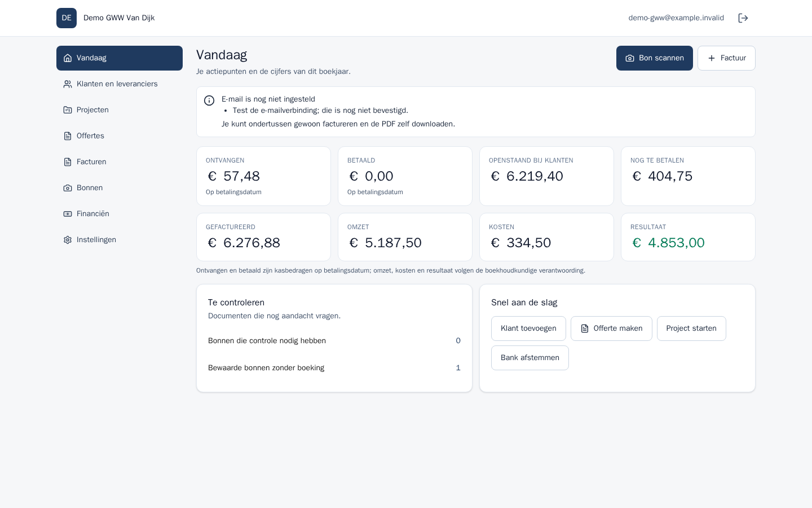Image resolution: width=812 pixels, height=508 pixels.
Task: Click the document icon next to Facturen
Action: [x=68, y=162]
